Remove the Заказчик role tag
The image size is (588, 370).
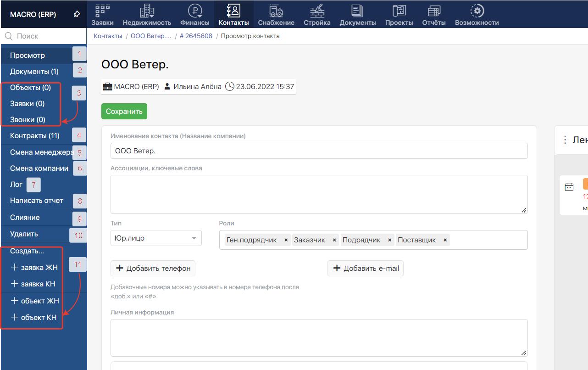(334, 240)
